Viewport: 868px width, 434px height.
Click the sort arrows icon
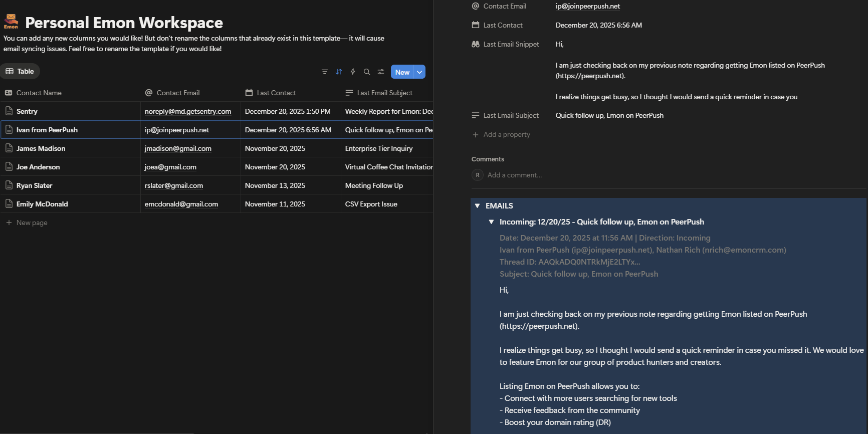[339, 72]
